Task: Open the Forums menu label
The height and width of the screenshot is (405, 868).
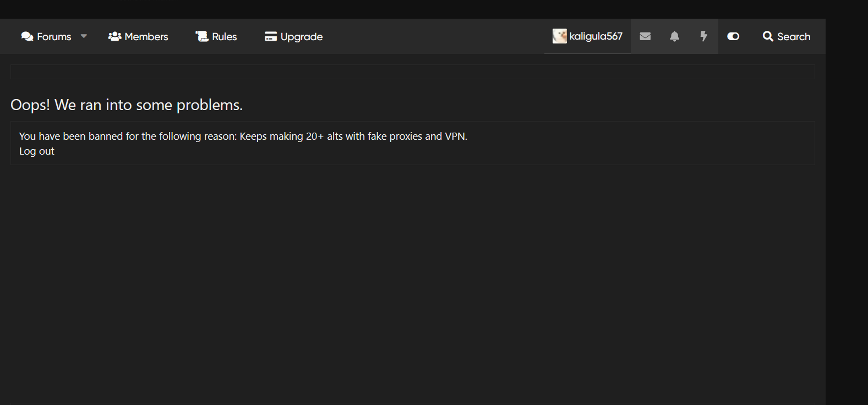Action: 54,37
